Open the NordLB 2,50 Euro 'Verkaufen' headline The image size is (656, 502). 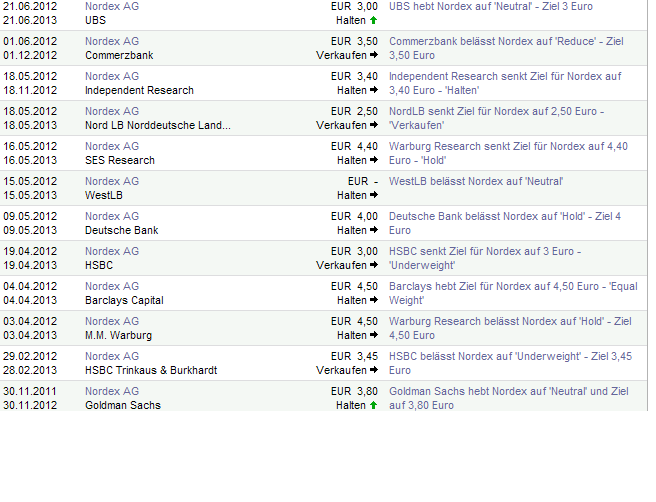(496, 118)
